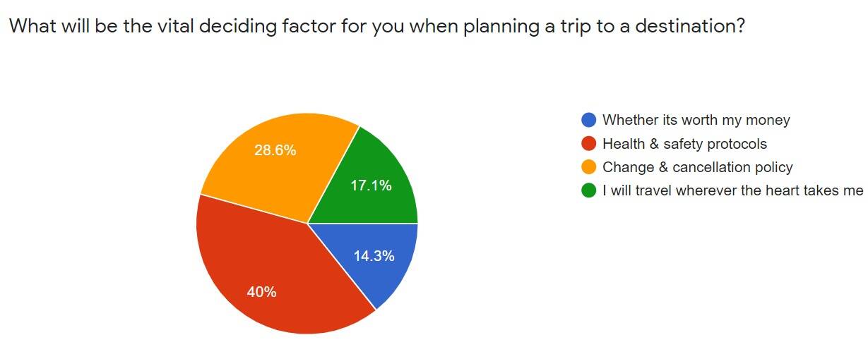
Task: Click the red Health & safety legend dot
Action: 588,144
